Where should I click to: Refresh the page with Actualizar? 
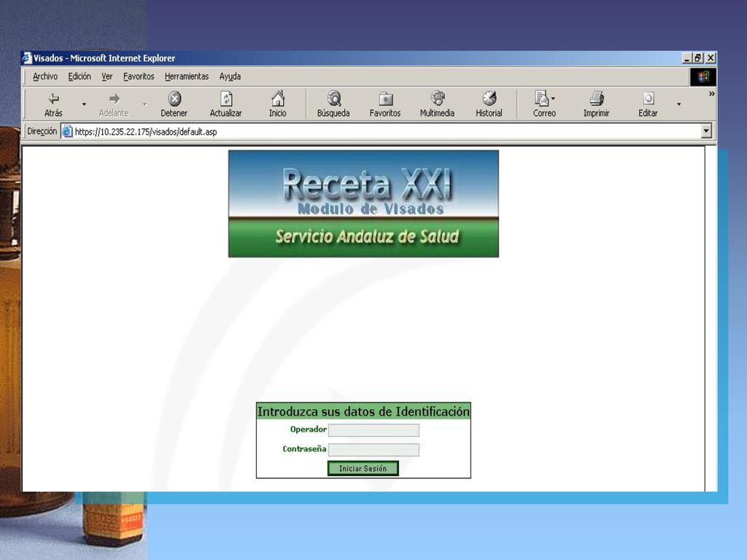[226, 104]
